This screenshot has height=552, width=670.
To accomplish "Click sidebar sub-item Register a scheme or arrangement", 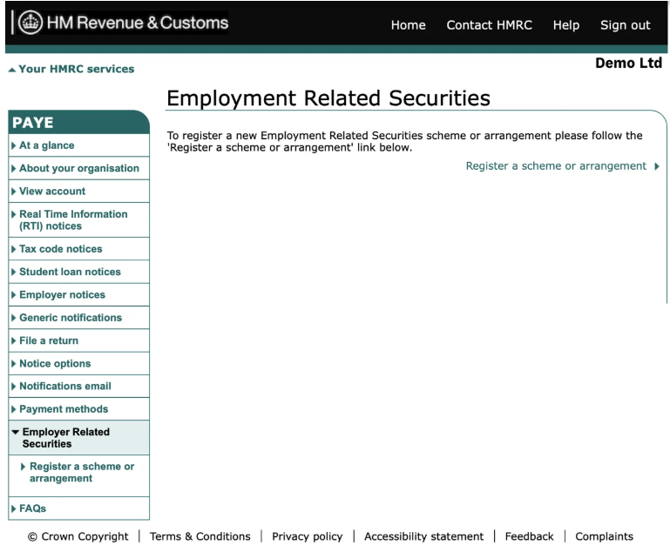I will pos(81,472).
